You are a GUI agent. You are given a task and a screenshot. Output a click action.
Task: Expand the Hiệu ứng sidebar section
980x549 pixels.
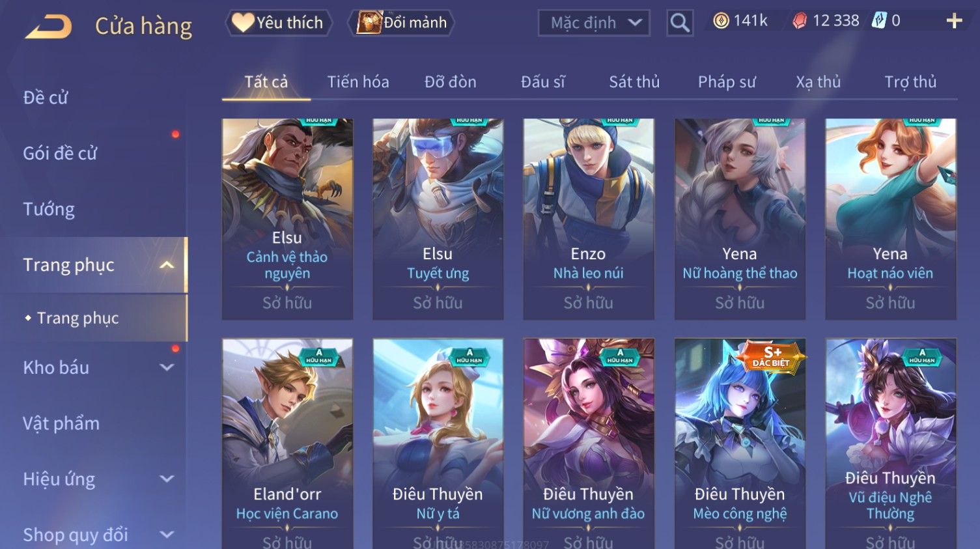pyautogui.click(x=167, y=479)
